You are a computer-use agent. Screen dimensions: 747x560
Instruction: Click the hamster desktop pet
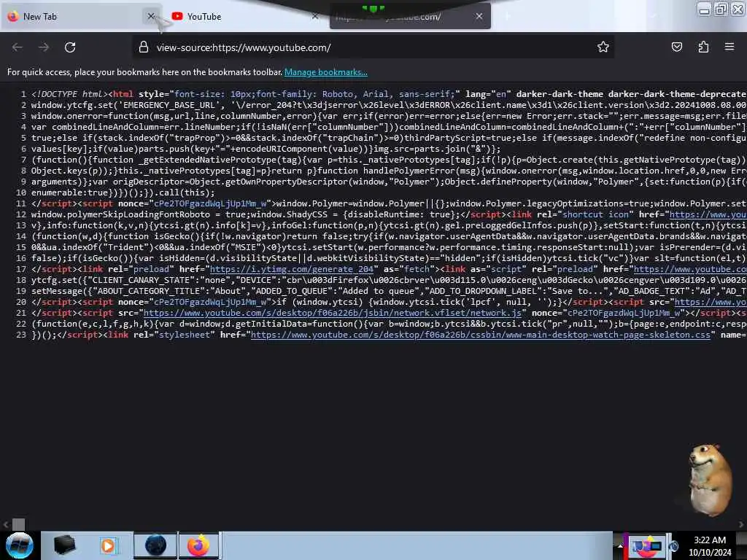tap(710, 480)
